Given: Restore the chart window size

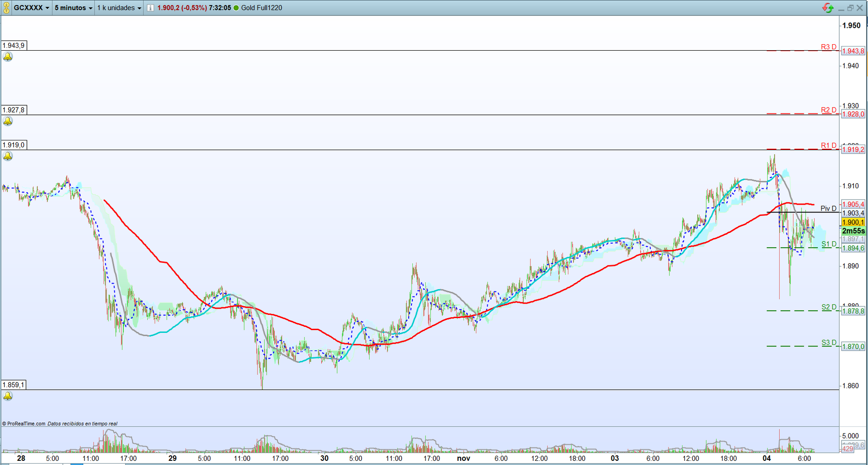Looking at the screenshot, I should pyautogui.click(x=850, y=8).
